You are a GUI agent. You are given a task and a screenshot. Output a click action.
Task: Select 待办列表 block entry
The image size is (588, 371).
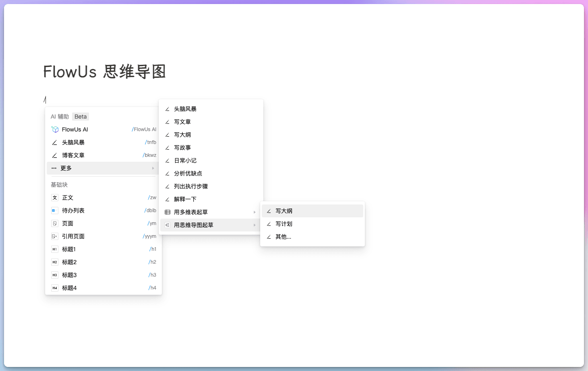coord(104,211)
